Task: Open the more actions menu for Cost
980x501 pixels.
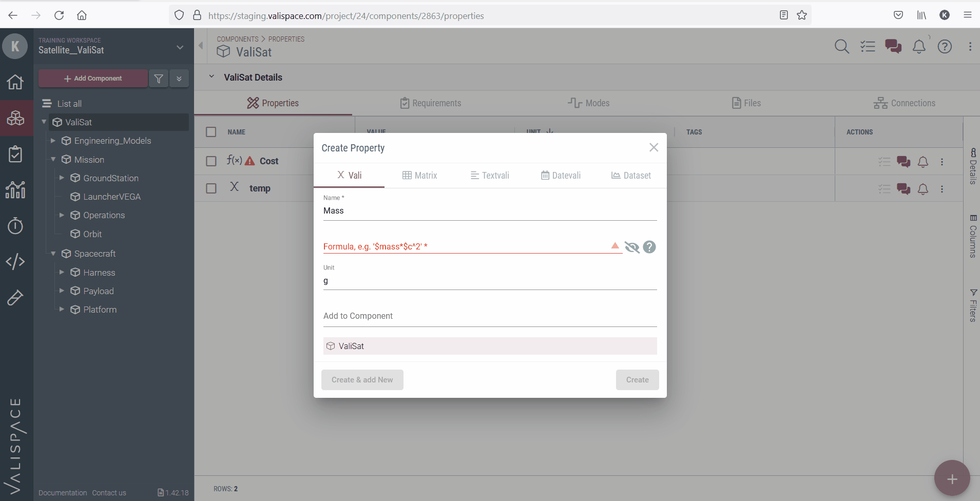Action: 942,162
